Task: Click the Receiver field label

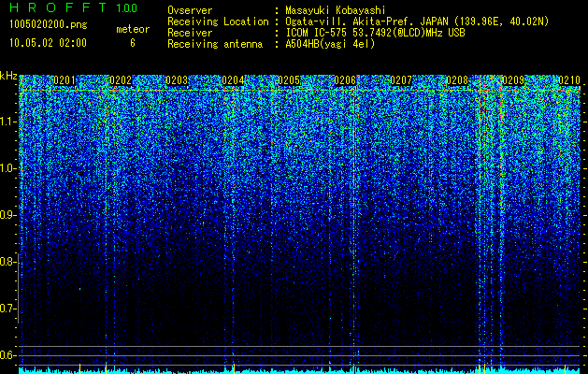Action: (x=190, y=33)
